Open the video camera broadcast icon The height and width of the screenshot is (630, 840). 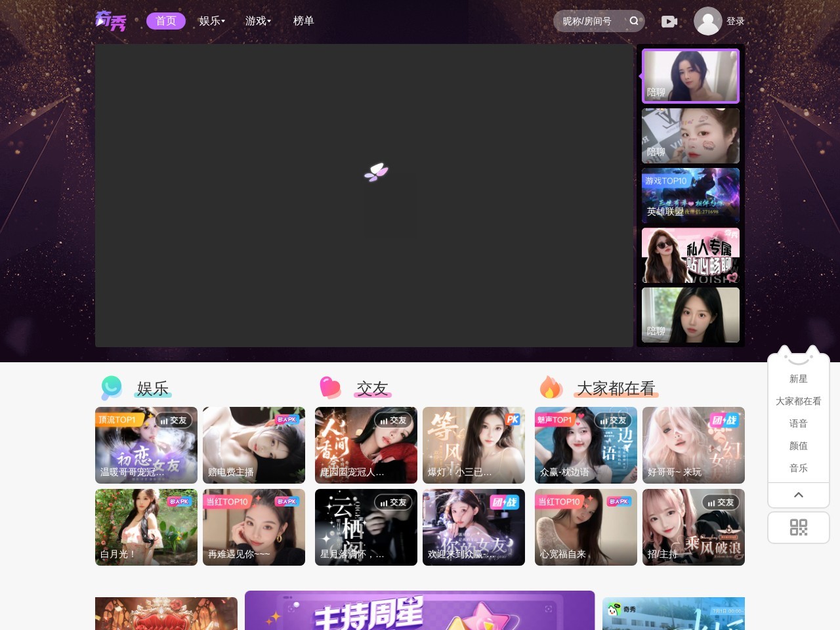[x=669, y=22]
